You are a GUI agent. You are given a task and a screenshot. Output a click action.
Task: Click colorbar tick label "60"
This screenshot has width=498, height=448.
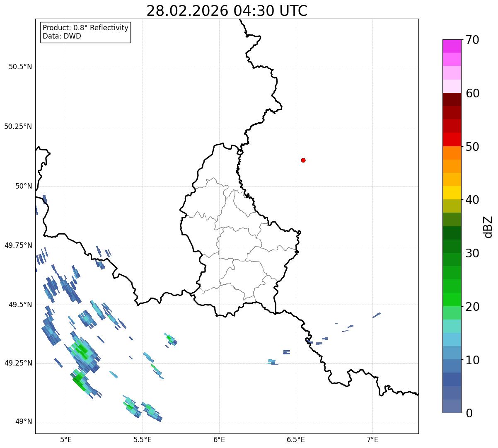tap(472, 93)
